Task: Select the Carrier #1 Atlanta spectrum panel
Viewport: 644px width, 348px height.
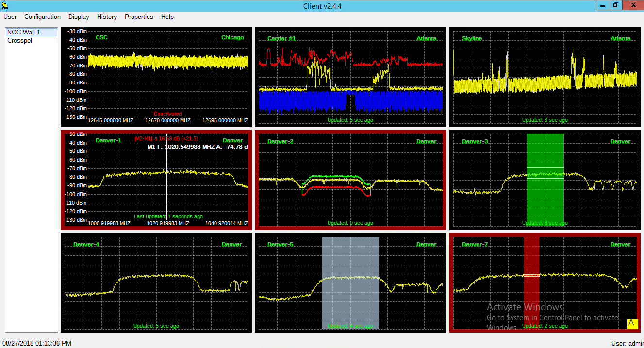Action: coord(350,78)
